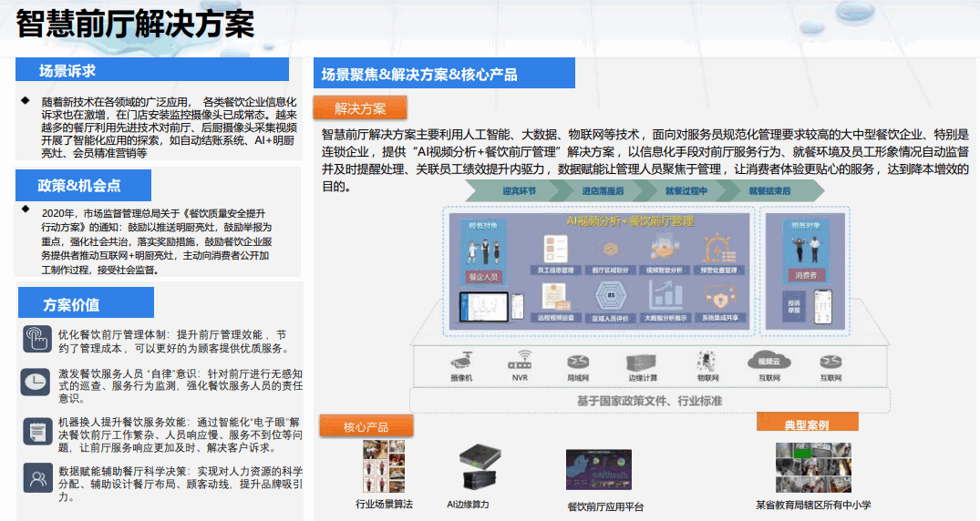Click the orange 核心产品 label
This screenshot has width=980, height=521.
click(x=366, y=426)
